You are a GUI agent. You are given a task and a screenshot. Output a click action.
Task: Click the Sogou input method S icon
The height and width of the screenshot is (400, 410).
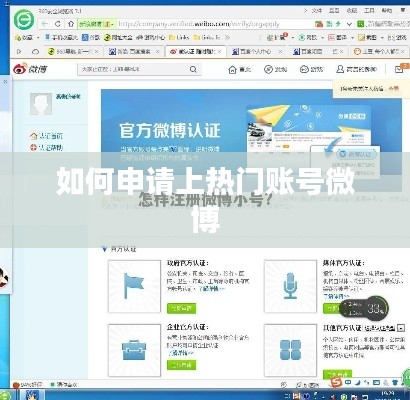pyautogui.click(x=335, y=383)
